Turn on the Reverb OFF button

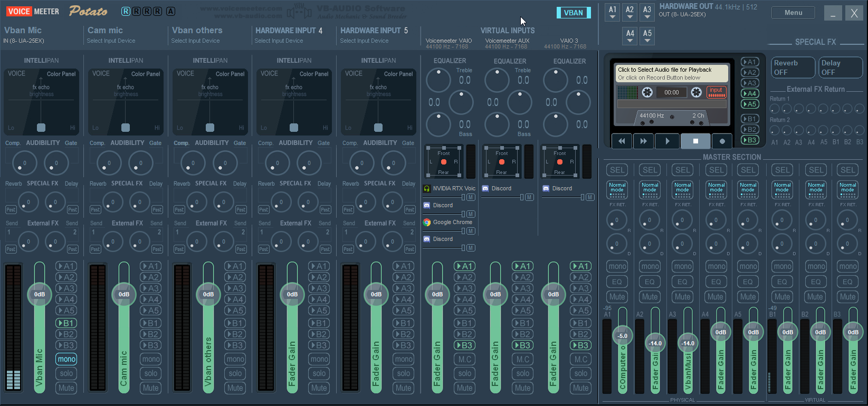click(793, 67)
